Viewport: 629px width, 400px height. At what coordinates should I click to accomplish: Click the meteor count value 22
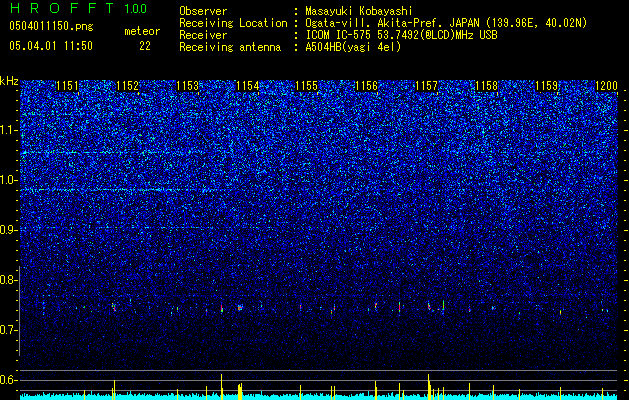[145, 46]
